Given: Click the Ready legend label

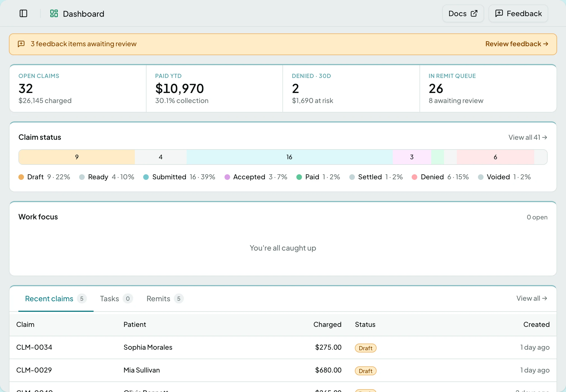Looking at the screenshot, I should coord(98,177).
